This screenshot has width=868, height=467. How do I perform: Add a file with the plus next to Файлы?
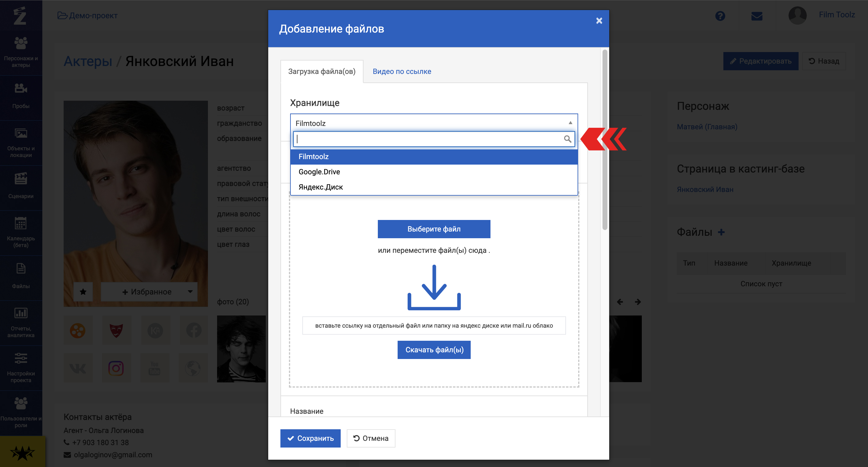coord(721,232)
